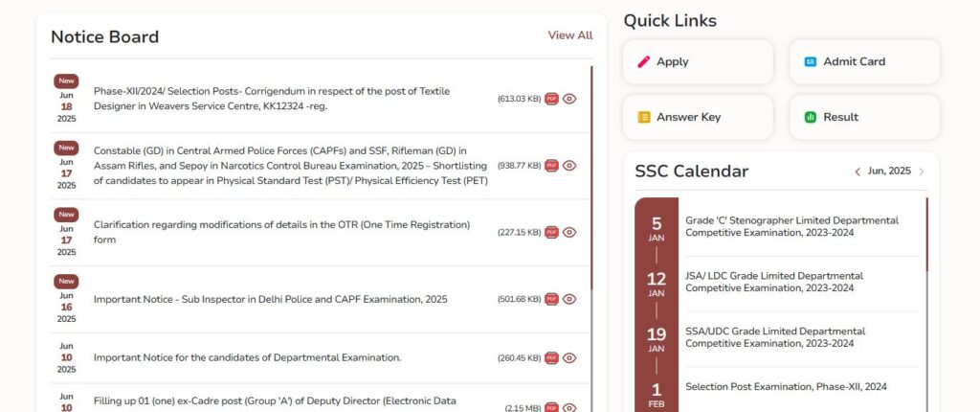Open the Answer Key quick link
This screenshot has height=412, width=980.
(x=698, y=117)
